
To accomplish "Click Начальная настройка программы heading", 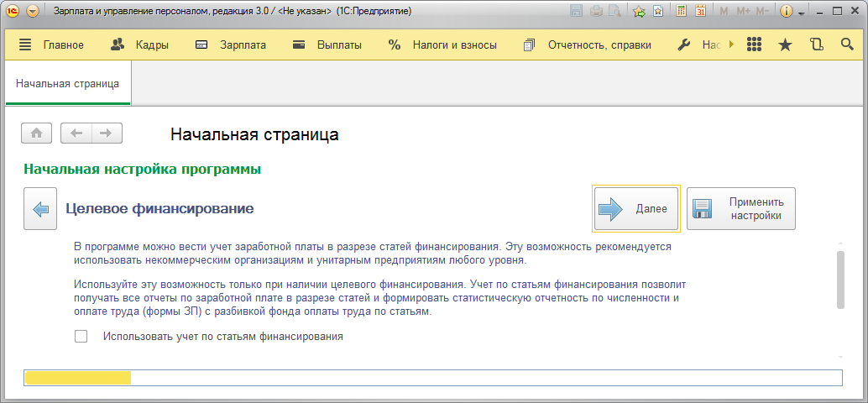I will click(142, 170).
